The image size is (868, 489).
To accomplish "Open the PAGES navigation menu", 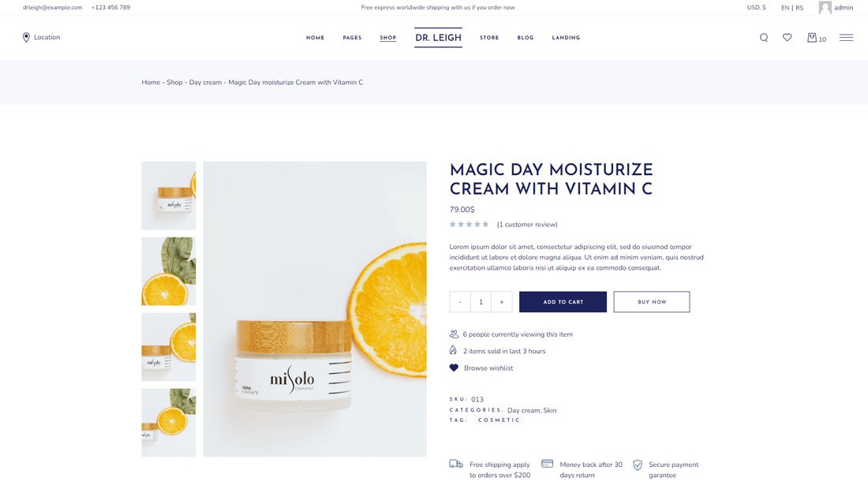I will [x=352, y=38].
